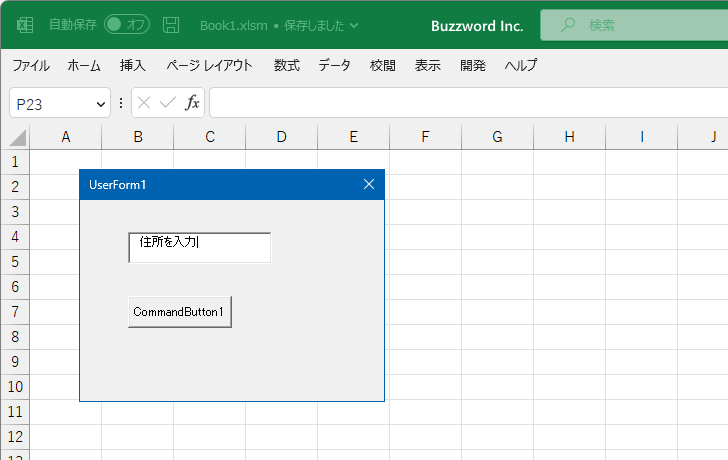Click the Excel application logo icon
728x460 pixels.
[x=25, y=25]
